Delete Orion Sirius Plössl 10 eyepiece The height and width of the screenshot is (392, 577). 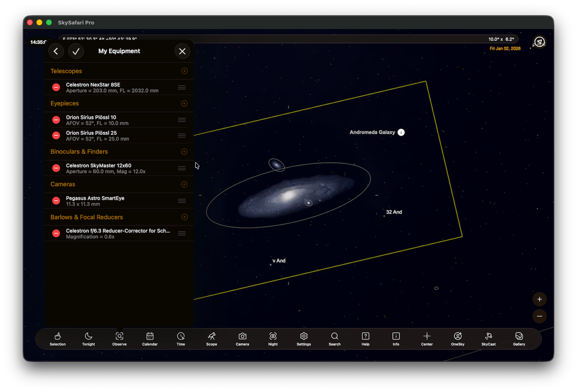(x=56, y=120)
